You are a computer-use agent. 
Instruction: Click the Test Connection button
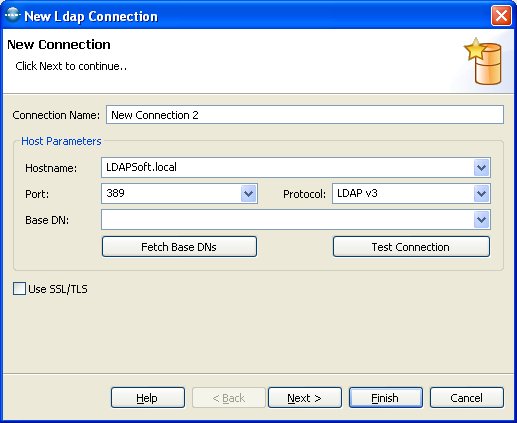pyautogui.click(x=411, y=247)
